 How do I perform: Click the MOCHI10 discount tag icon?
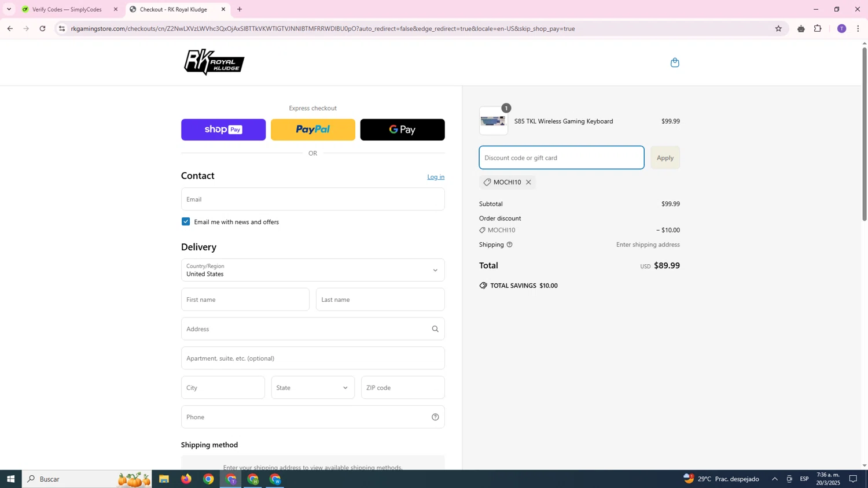[x=487, y=182]
